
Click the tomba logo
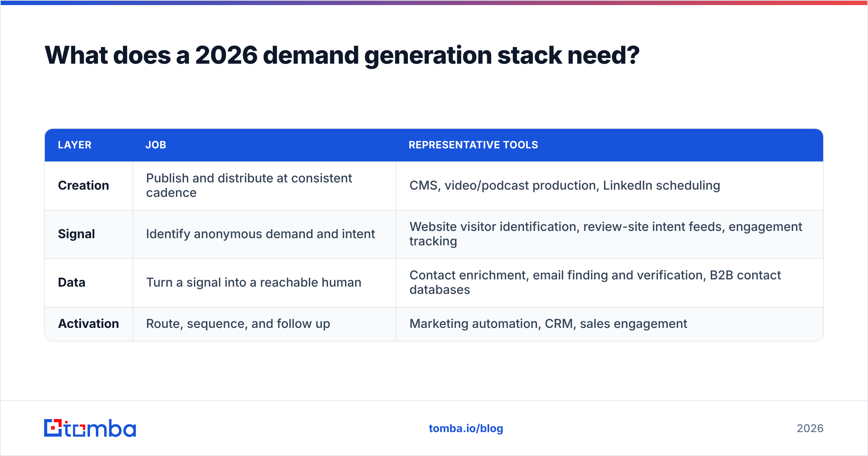90,428
